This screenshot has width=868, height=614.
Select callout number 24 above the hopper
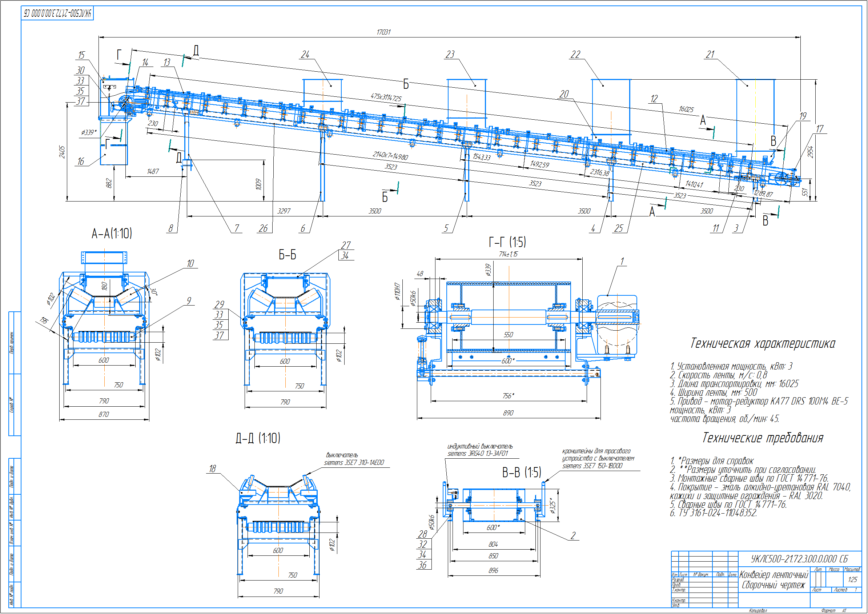coord(305,55)
